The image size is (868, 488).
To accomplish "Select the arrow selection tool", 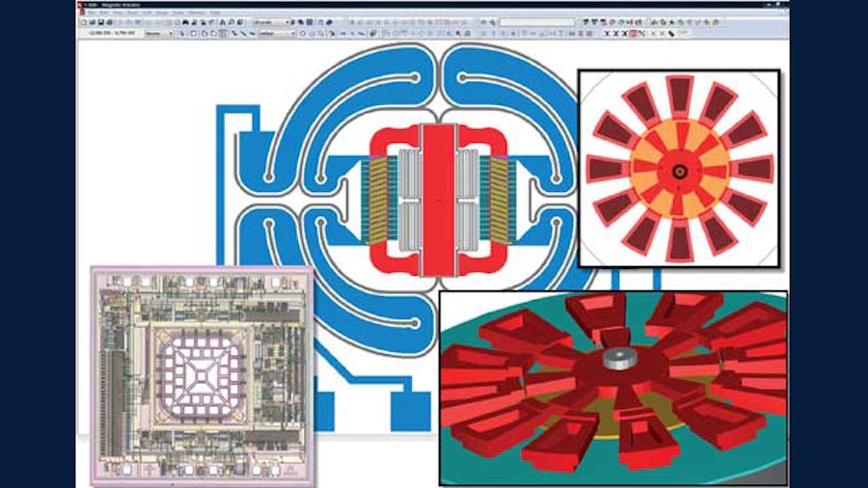I will [x=182, y=34].
